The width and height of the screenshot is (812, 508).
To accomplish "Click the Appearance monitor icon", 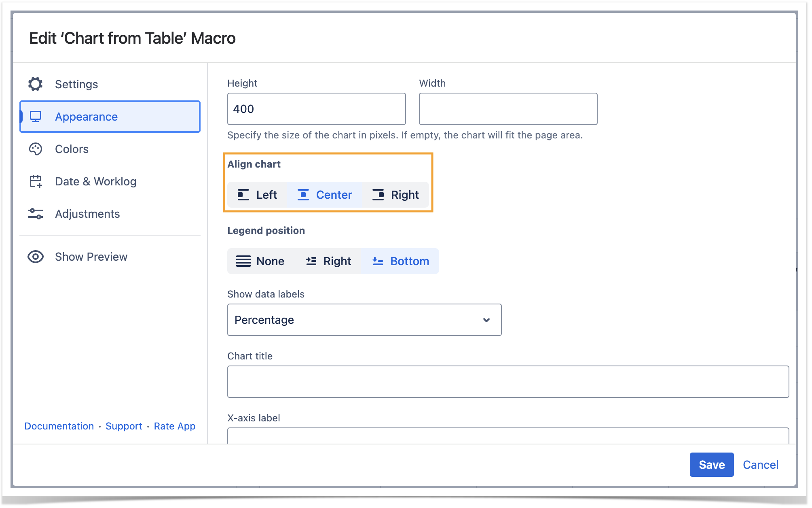I will pyautogui.click(x=36, y=117).
